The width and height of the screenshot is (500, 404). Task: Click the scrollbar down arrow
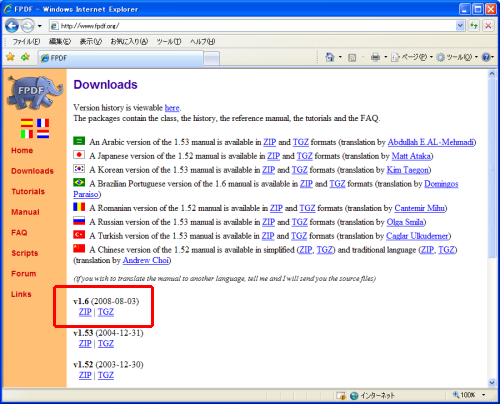click(x=492, y=383)
